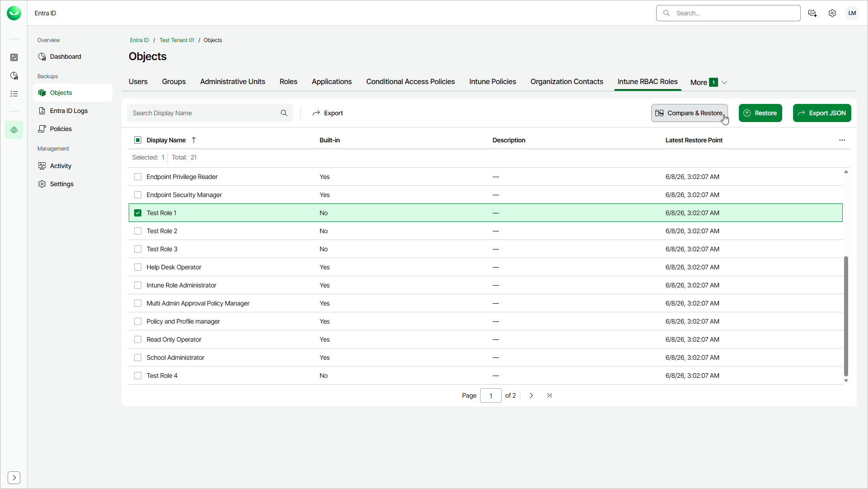868x489 pixels.
Task: Click the Export button beside search
Action: (x=328, y=113)
